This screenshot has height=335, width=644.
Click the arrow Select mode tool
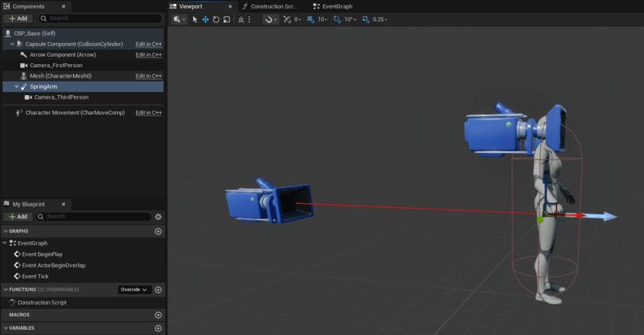(x=195, y=20)
